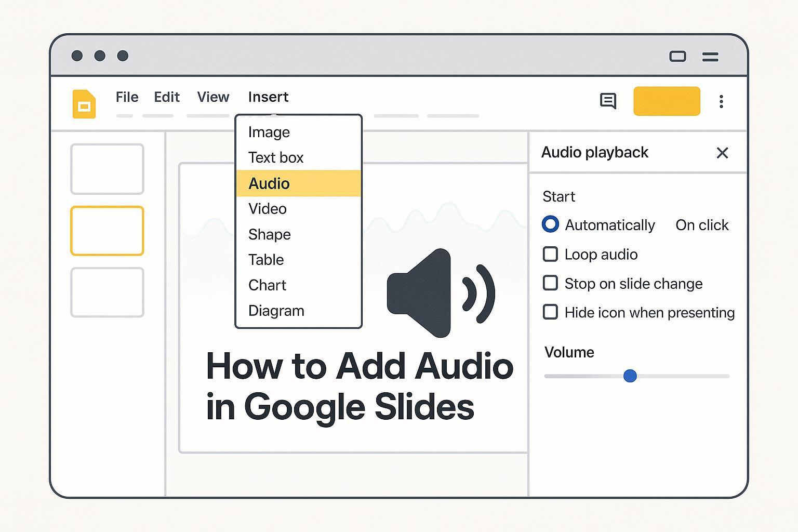Click the Volume slider handle

pyautogui.click(x=630, y=376)
